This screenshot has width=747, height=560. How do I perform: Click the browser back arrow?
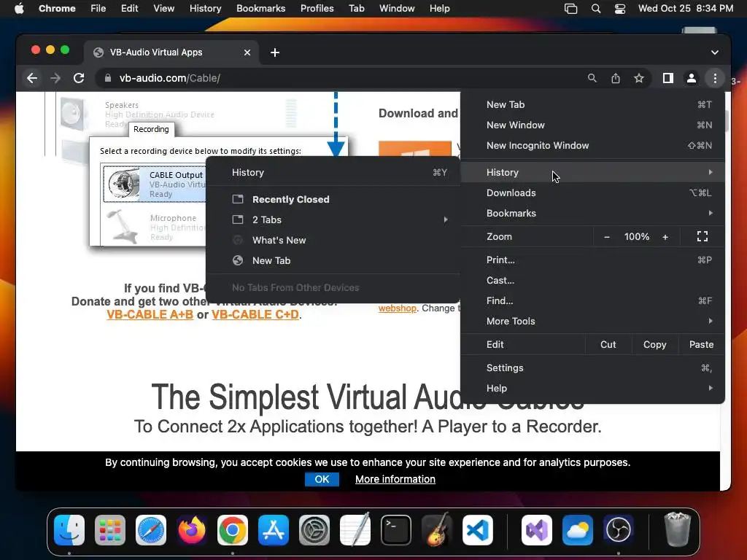point(32,78)
